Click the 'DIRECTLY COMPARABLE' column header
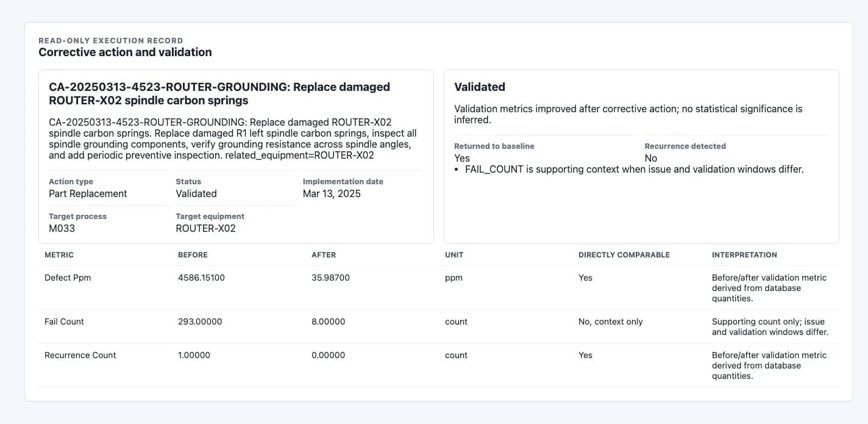Screen dimensions: 868x424 click(x=624, y=255)
